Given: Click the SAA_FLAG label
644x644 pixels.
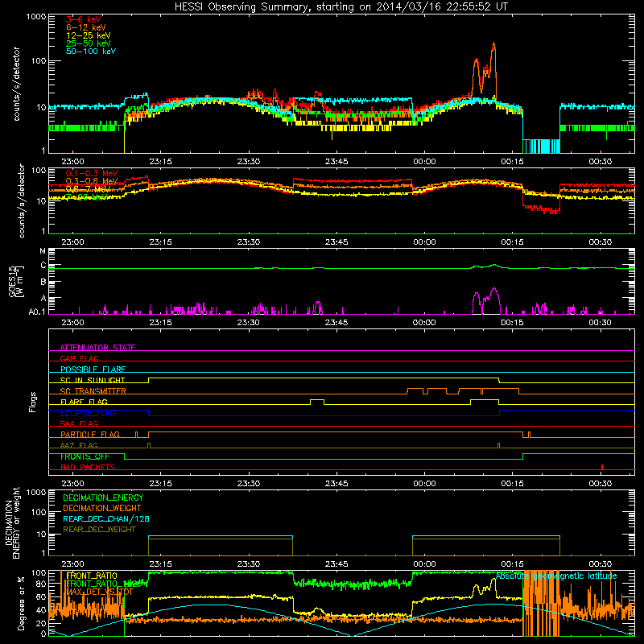Looking at the screenshot, I should [79, 423].
